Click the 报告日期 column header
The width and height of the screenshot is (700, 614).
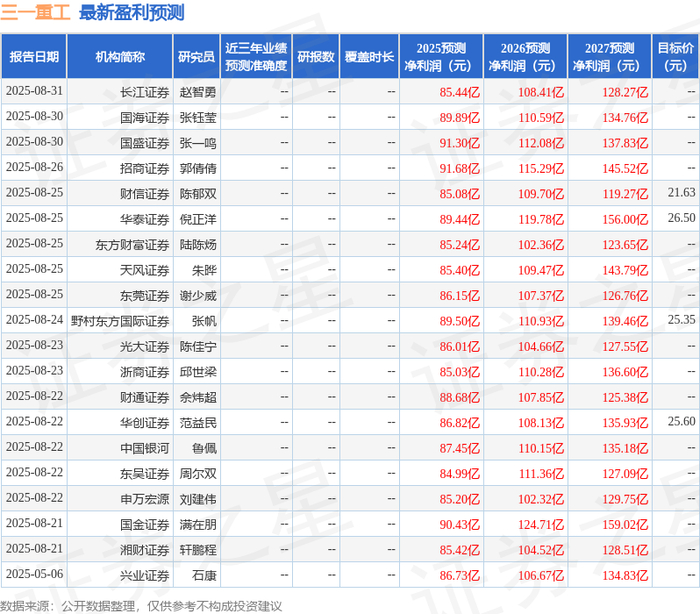[34, 57]
